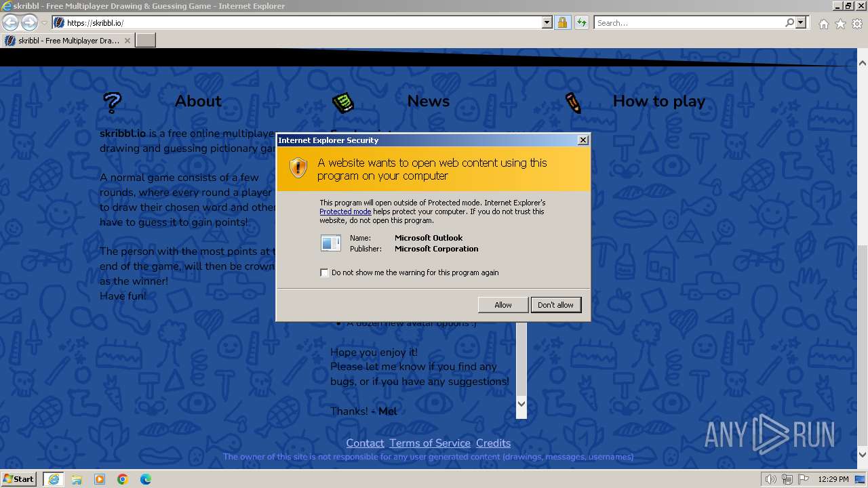Click the network tray icon
Viewport: 868px width, 488px height.
(x=787, y=479)
